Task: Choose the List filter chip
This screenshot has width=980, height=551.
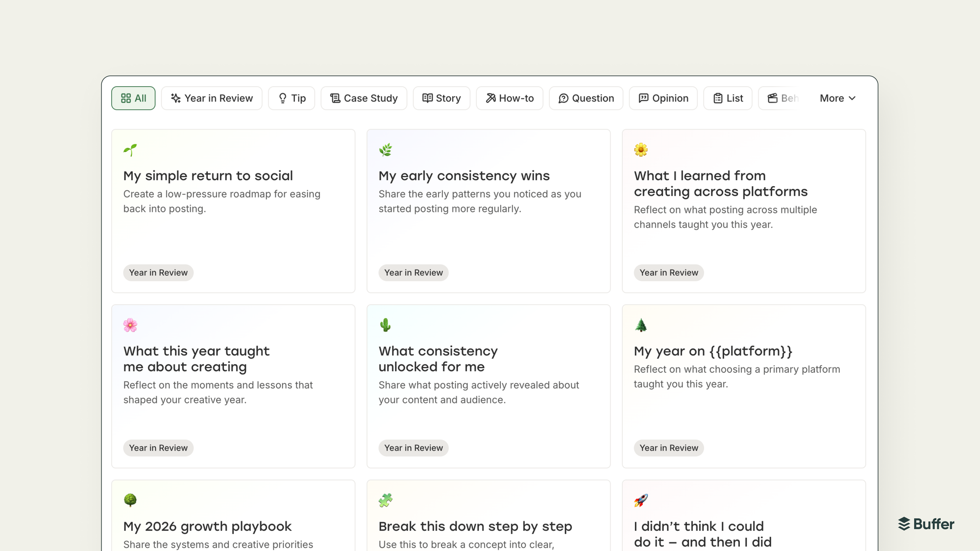Action: pyautogui.click(x=728, y=98)
